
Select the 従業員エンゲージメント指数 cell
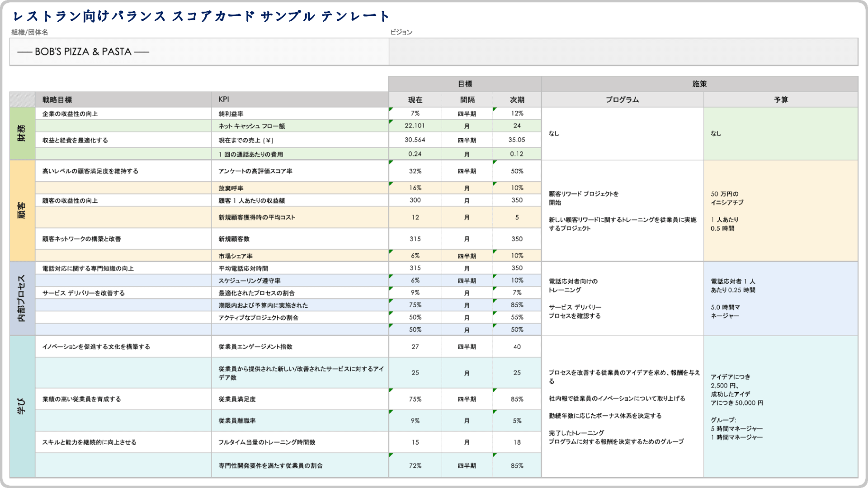pos(300,347)
